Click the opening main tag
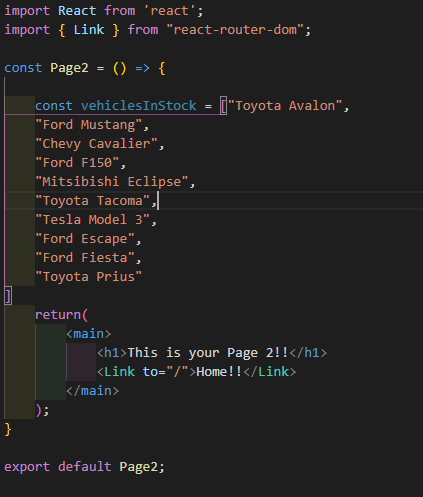The height and width of the screenshot is (497, 423). click(x=89, y=334)
